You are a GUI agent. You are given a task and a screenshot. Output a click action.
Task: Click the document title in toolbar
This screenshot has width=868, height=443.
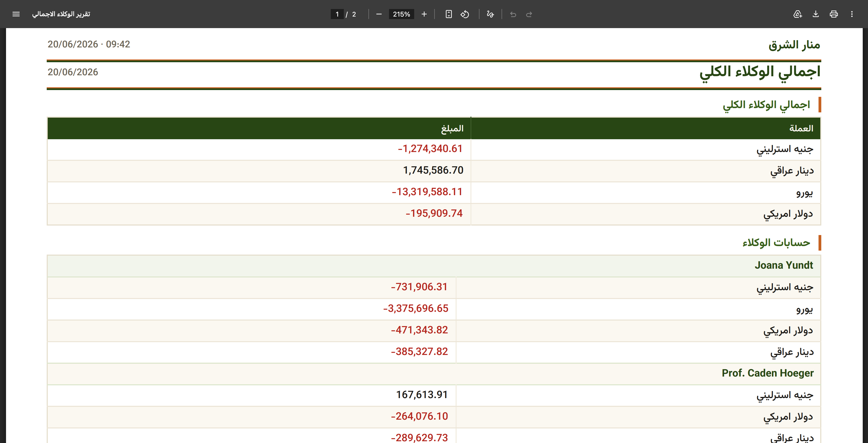[61, 14]
